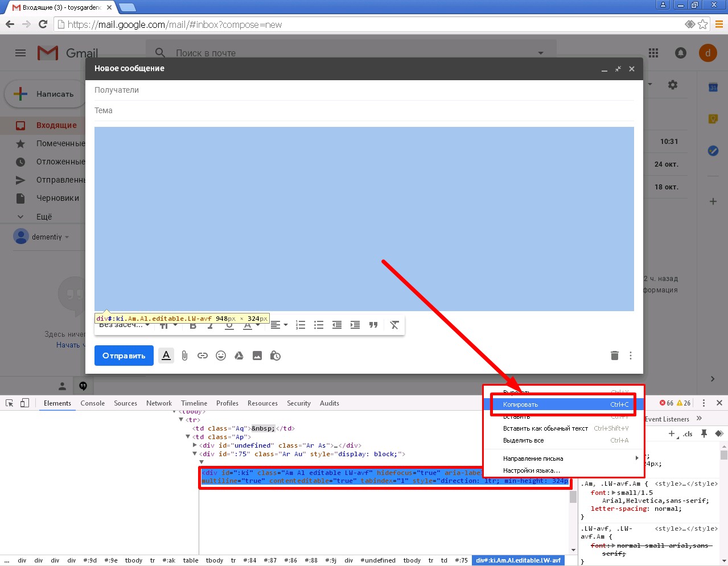Insert a photo using the image icon
The image size is (728, 566).
pos(257,356)
